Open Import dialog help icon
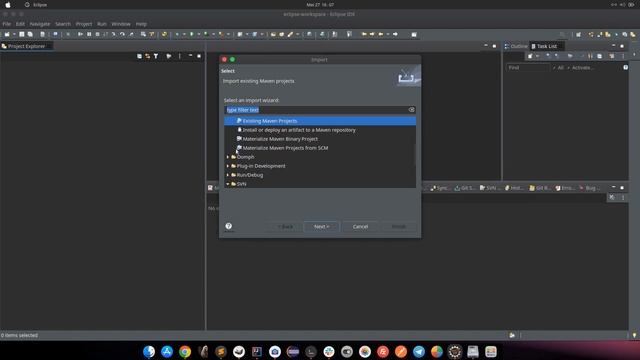 (x=229, y=226)
